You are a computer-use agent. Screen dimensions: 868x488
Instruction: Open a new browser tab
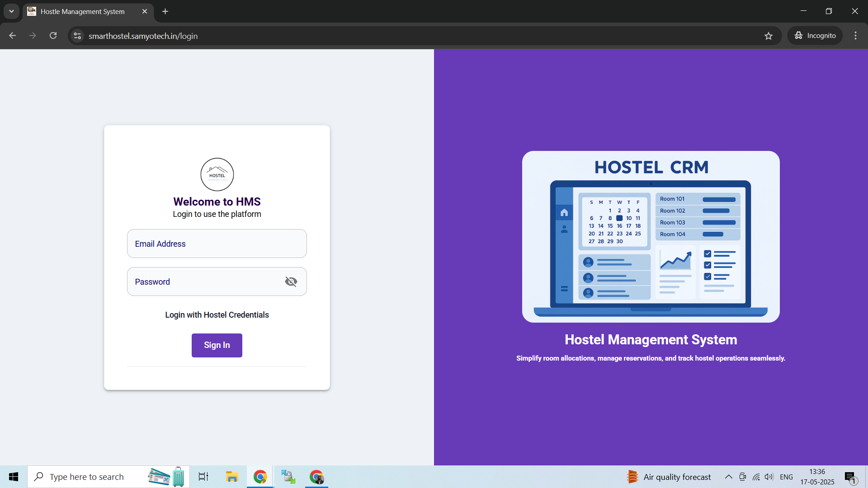click(x=165, y=11)
